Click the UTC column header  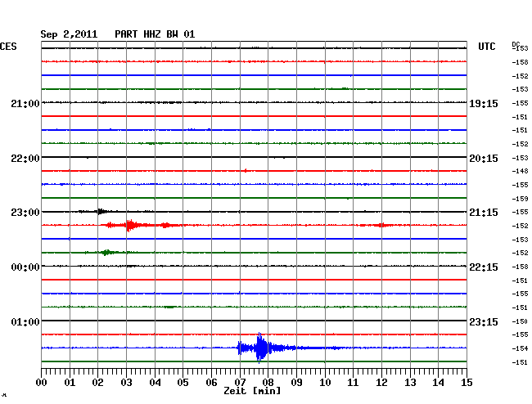(487, 47)
